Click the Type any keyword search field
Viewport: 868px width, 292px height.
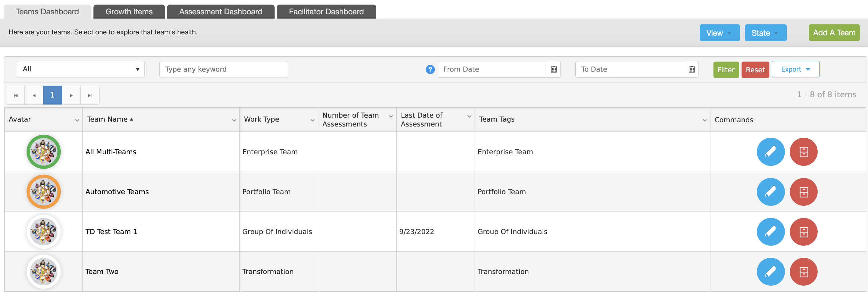tap(224, 69)
